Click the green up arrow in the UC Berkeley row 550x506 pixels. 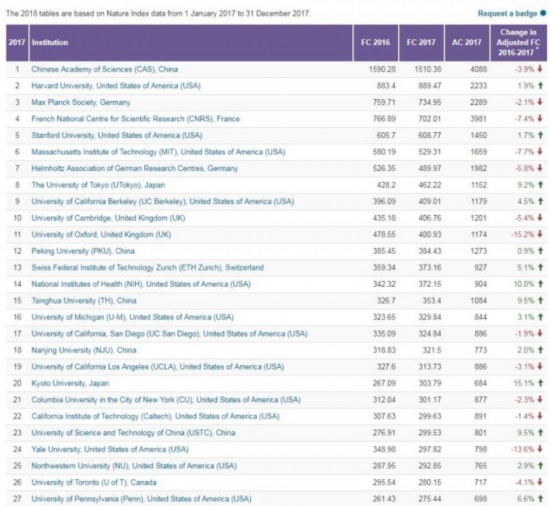coord(540,201)
